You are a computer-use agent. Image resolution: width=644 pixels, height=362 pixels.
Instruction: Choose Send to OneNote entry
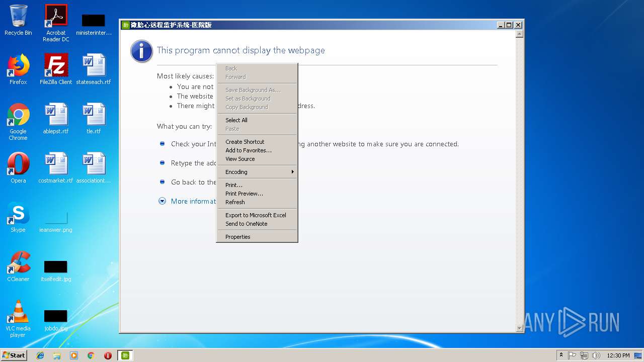(x=257, y=224)
